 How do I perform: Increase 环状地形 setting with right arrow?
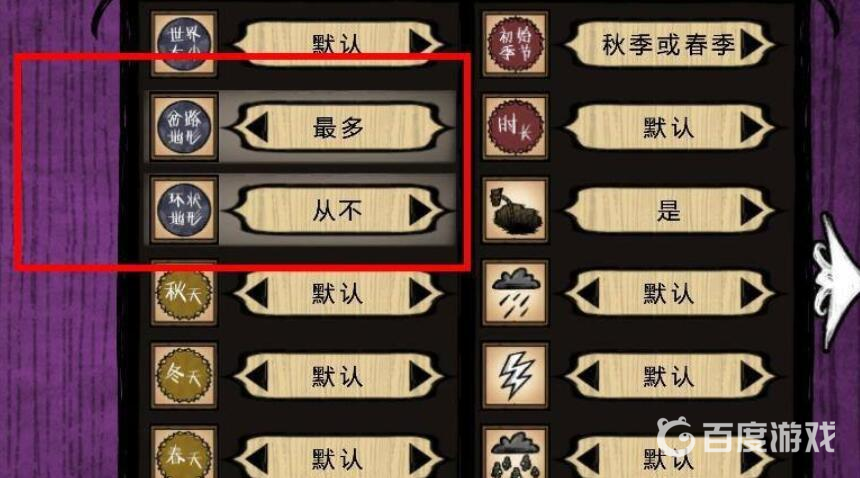coord(421,210)
